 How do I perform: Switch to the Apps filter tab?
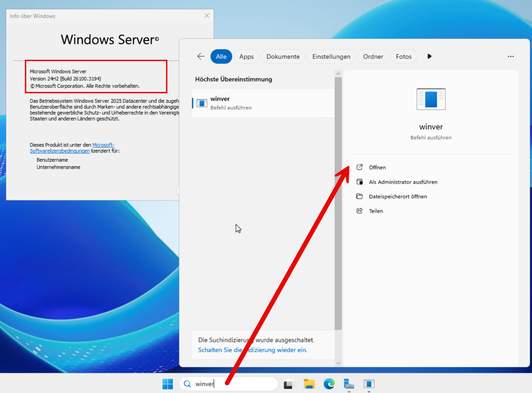pyautogui.click(x=247, y=56)
